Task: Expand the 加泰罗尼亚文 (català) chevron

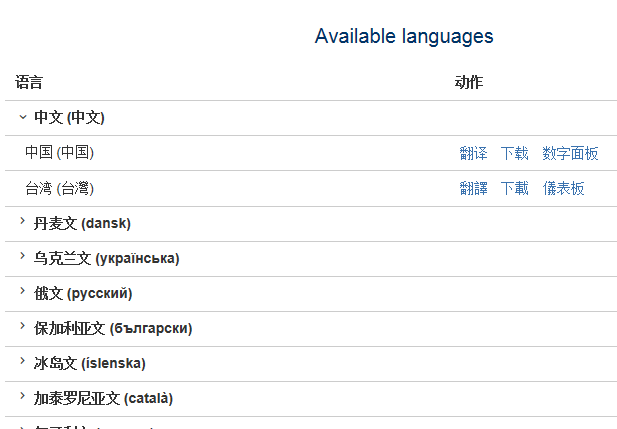Action: 22,397
